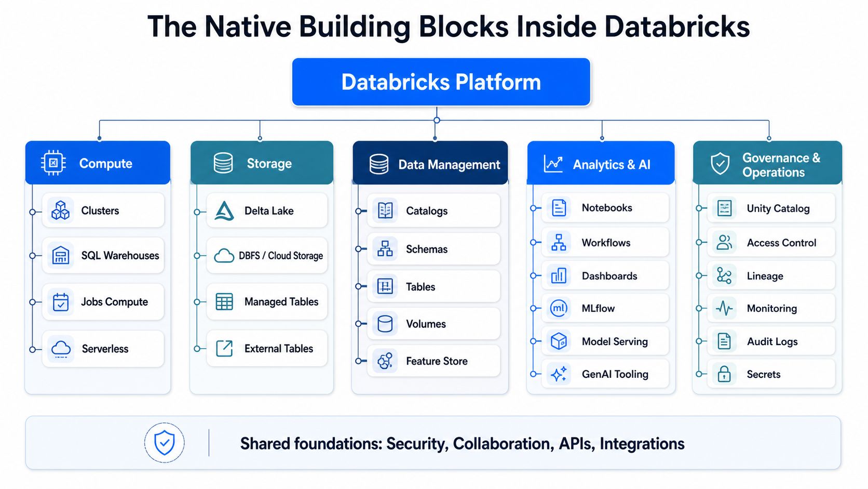The image size is (868, 489).
Task: Click the Jobs Compute calendar icon
Action: [x=61, y=302]
